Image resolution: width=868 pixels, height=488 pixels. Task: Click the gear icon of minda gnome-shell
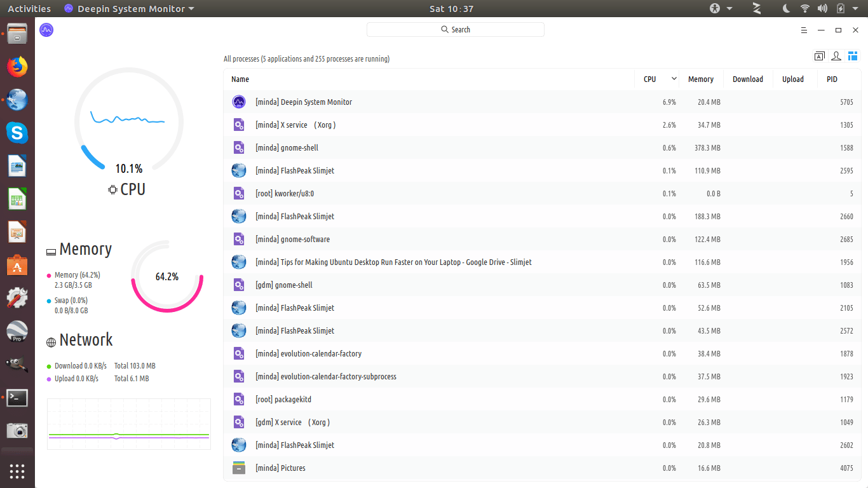[x=239, y=147]
